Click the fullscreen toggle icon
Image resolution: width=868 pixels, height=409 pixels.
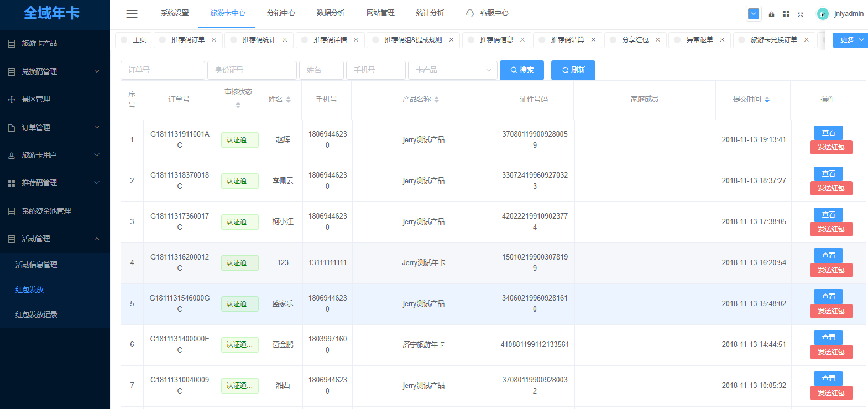(x=800, y=14)
